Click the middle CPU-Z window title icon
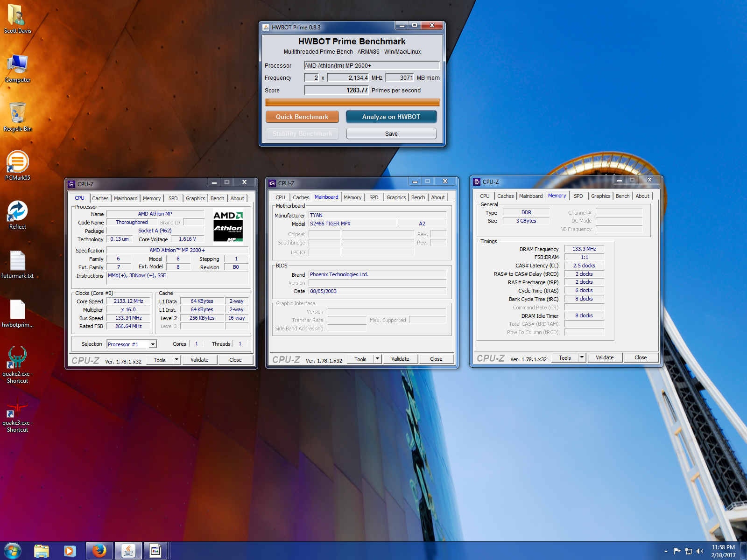This screenshot has height=560, width=747. 272,183
